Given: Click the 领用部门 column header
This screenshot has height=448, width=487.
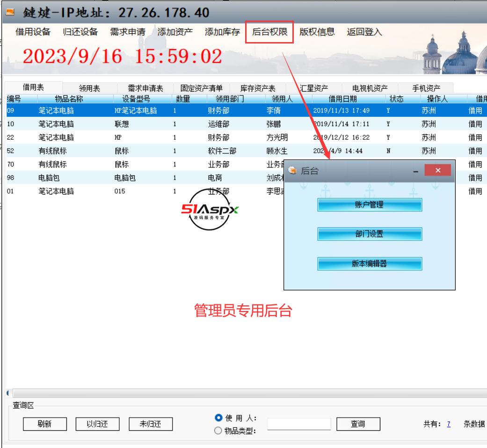Looking at the screenshot, I should 236,99.
